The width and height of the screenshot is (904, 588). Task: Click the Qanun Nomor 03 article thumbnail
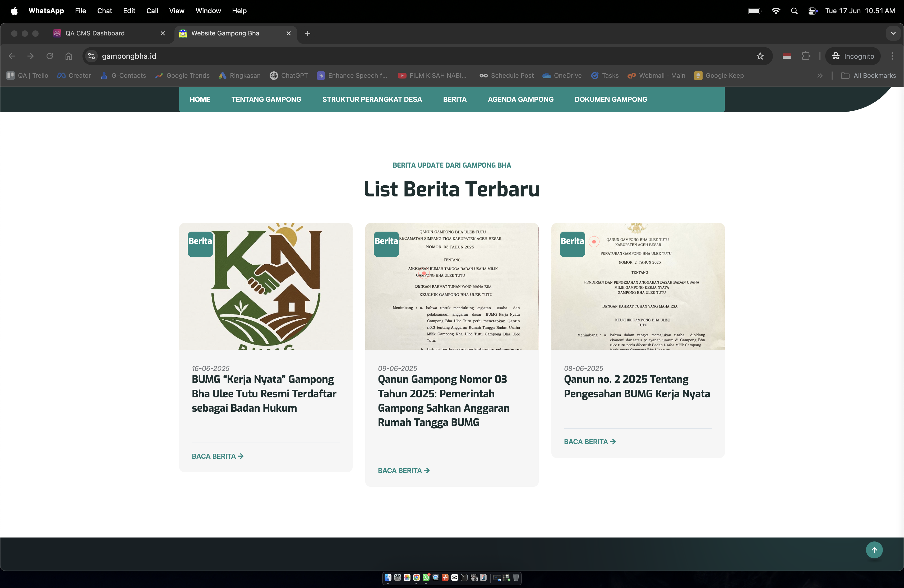tap(452, 287)
